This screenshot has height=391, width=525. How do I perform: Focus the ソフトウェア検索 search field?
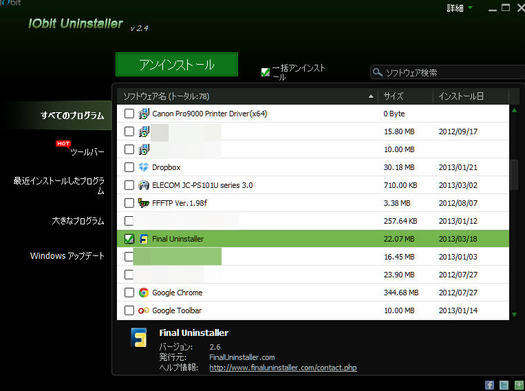pos(449,72)
